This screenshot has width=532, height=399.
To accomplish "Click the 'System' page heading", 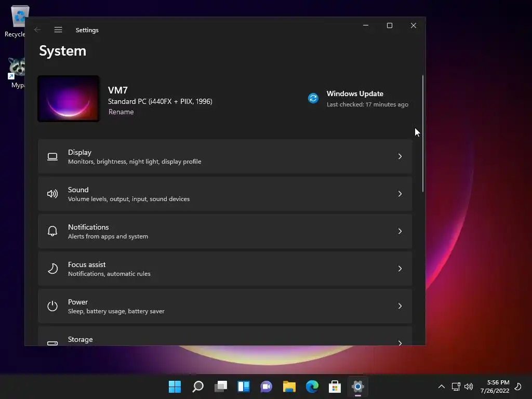I will tap(63, 51).
